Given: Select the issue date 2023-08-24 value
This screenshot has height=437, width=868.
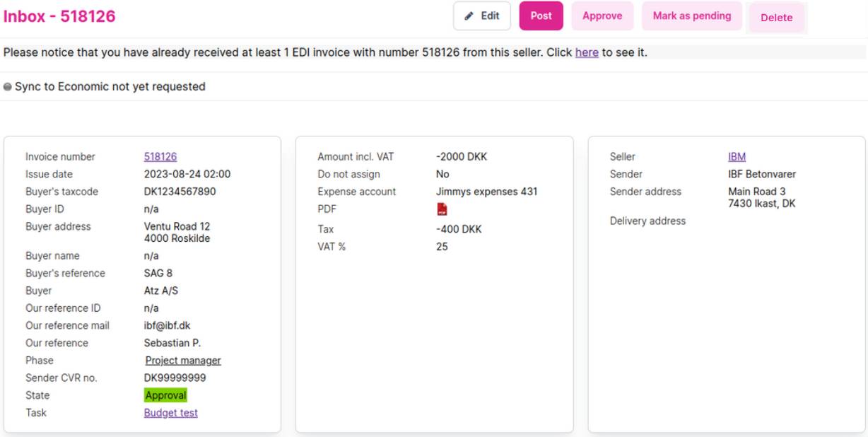Looking at the screenshot, I should tap(187, 174).
